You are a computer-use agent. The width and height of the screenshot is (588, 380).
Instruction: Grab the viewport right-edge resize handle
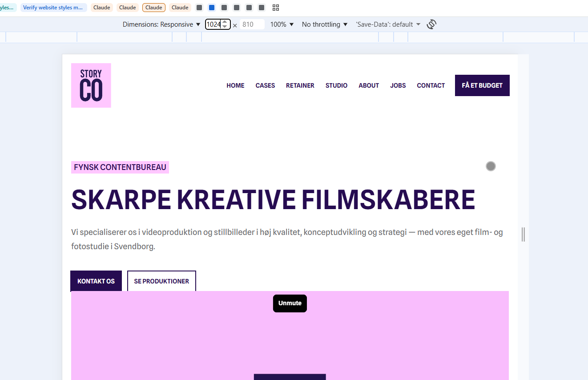[x=524, y=234]
